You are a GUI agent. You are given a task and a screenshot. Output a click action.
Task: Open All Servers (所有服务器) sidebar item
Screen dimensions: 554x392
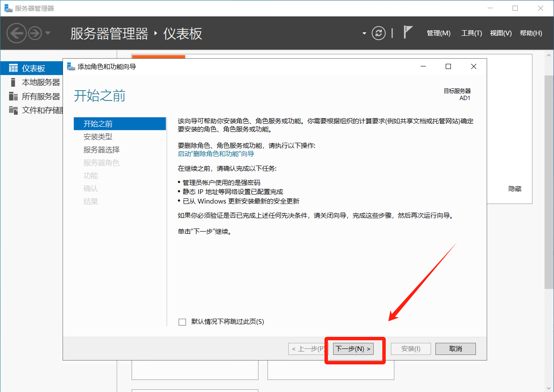point(41,96)
